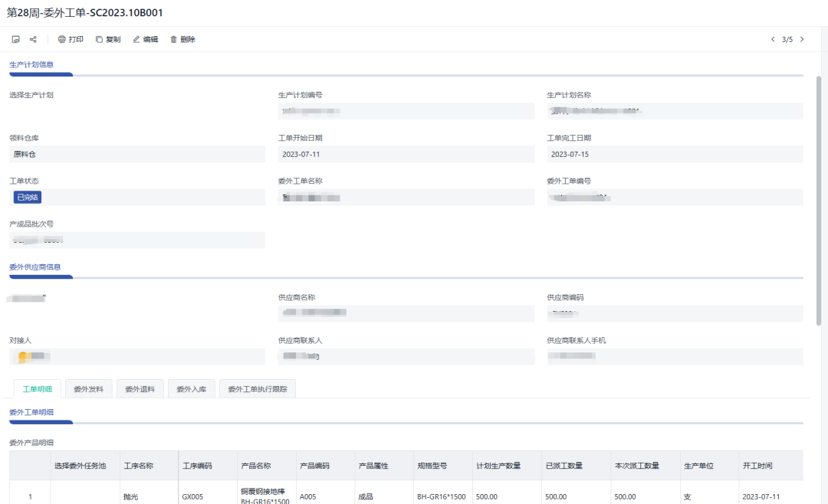Delete the work order (删除)
The height and width of the screenshot is (504, 828).
(x=182, y=39)
